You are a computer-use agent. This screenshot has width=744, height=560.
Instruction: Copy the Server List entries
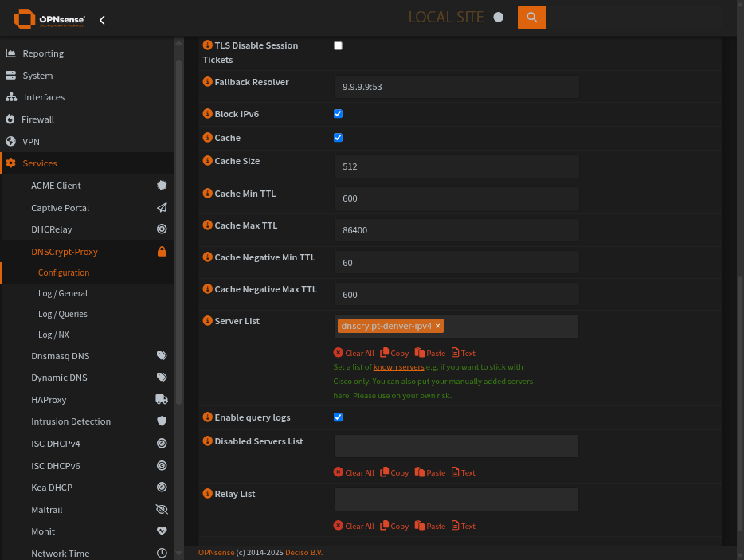click(394, 353)
